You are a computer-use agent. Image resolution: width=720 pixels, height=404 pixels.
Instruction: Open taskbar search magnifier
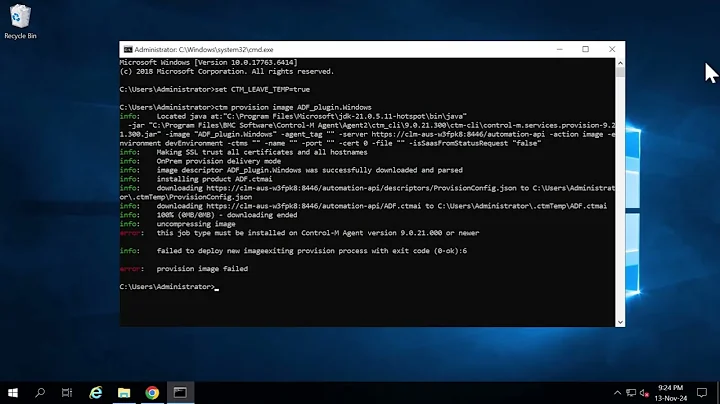pyautogui.click(x=40, y=393)
